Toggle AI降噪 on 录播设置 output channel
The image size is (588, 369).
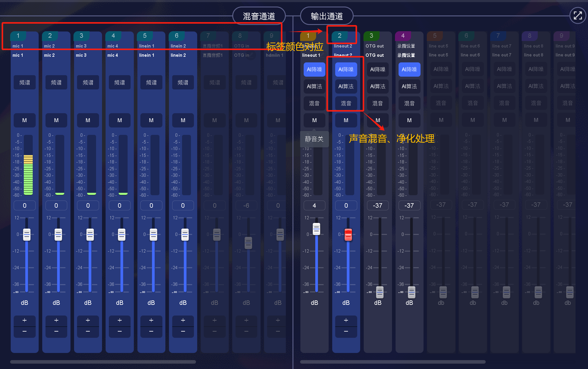click(x=409, y=70)
